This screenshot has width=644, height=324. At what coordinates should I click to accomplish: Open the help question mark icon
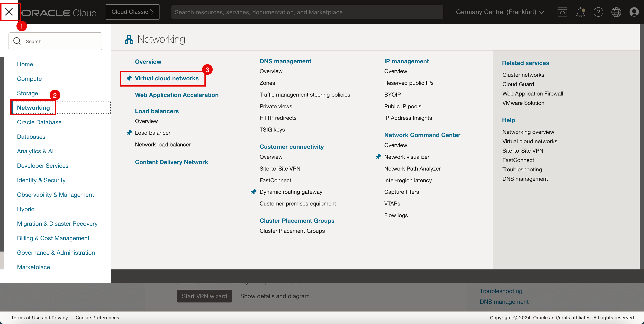[x=598, y=12]
